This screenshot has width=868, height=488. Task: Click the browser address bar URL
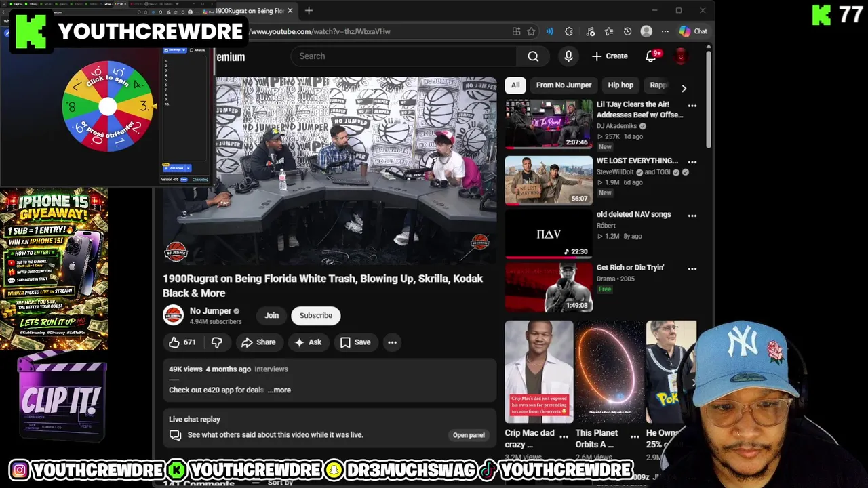(319, 31)
